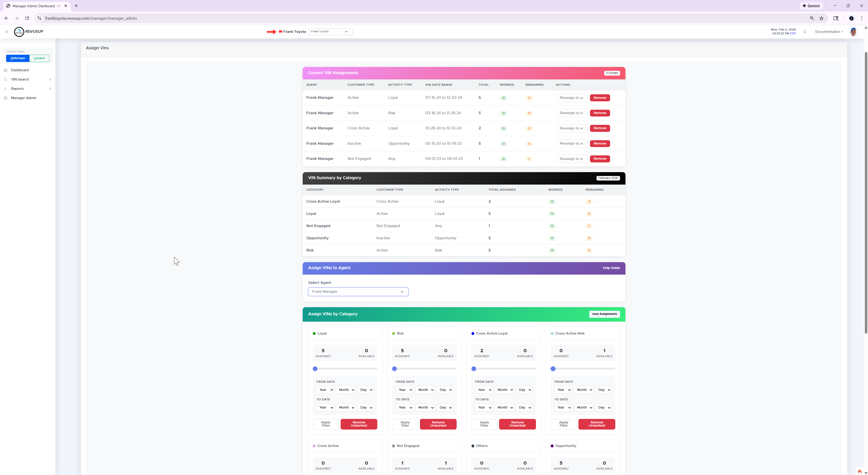Bookmark this page with star icon
Viewport: 868px width, 475px height.
[821, 18]
